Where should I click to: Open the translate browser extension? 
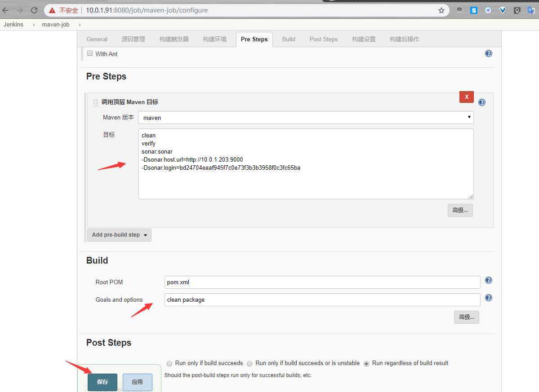531,10
